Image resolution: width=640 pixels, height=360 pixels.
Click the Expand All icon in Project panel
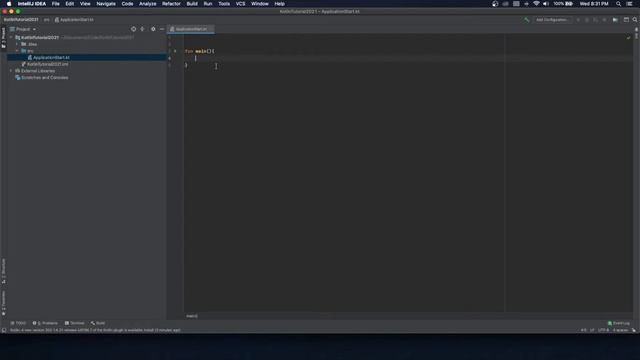pyautogui.click(x=142, y=29)
